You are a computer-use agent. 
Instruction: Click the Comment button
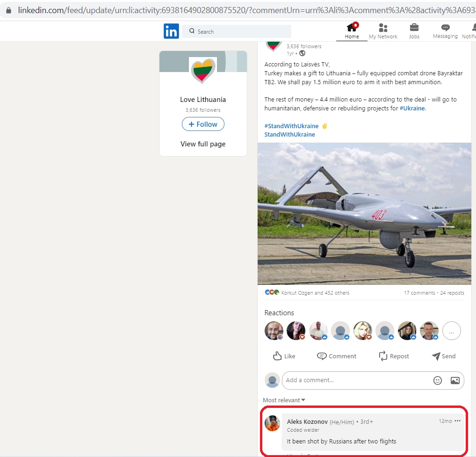click(336, 356)
